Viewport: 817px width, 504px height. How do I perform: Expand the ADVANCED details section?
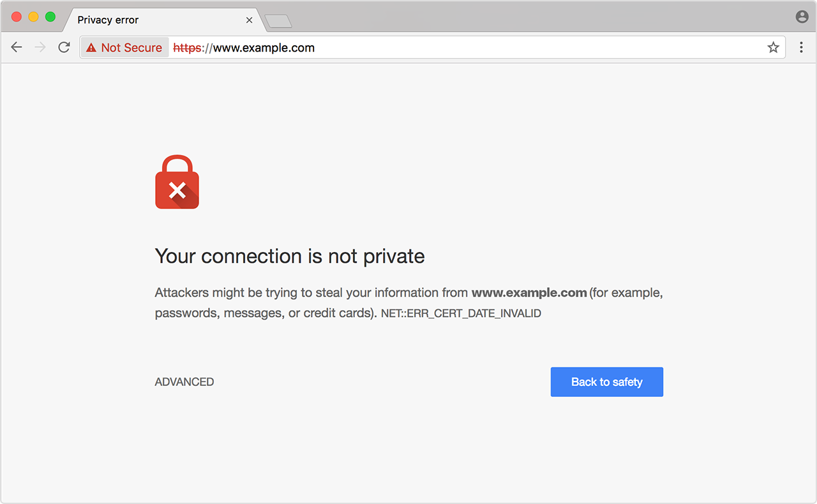184,382
